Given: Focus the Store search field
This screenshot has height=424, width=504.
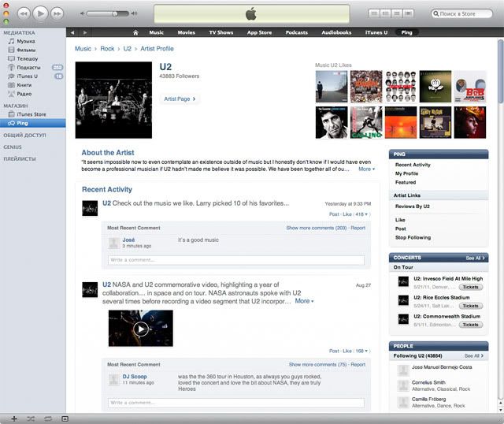Looking at the screenshot, I should [461, 13].
